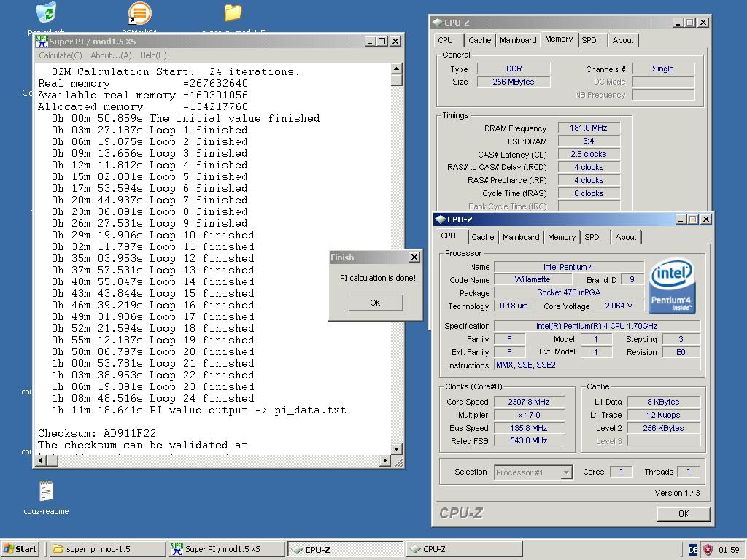Click the Instructions MMX, SSE, SSE2 field
Viewport: 747px width, 560px height.
click(597, 365)
